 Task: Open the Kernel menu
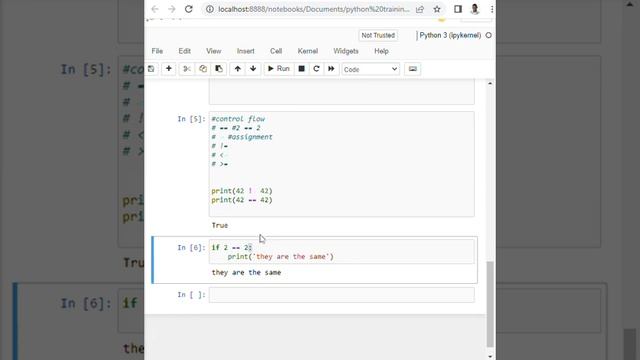[x=308, y=51]
